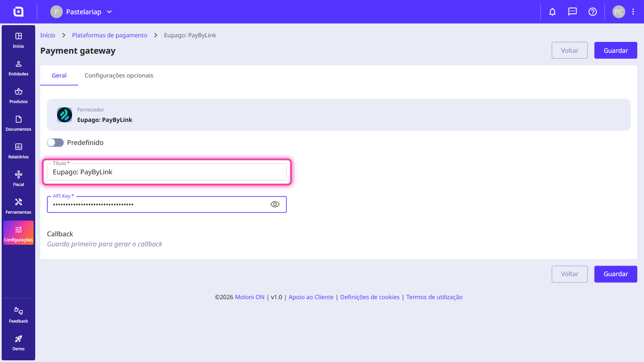Click the top Guardar button

(x=615, y=50)
